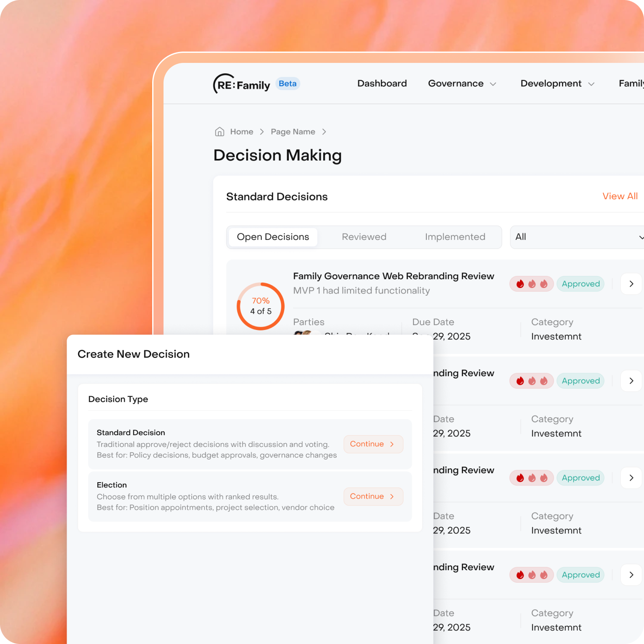Click second flame icon in third decision row
644x644 pixels.
532,478
